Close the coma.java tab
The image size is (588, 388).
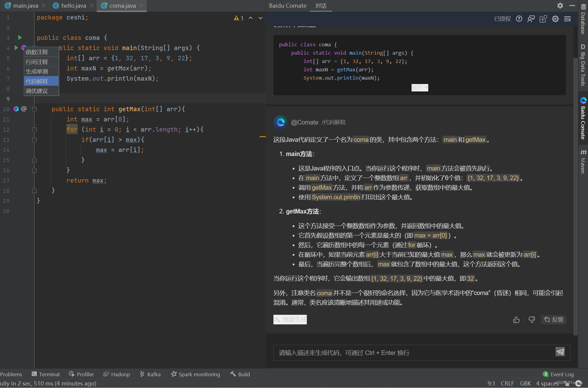[141, 6]
